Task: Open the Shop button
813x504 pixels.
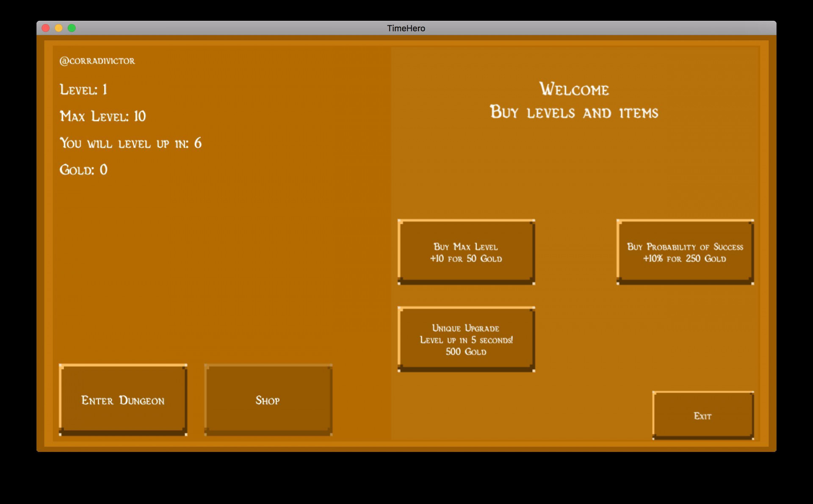Action: 268,400
